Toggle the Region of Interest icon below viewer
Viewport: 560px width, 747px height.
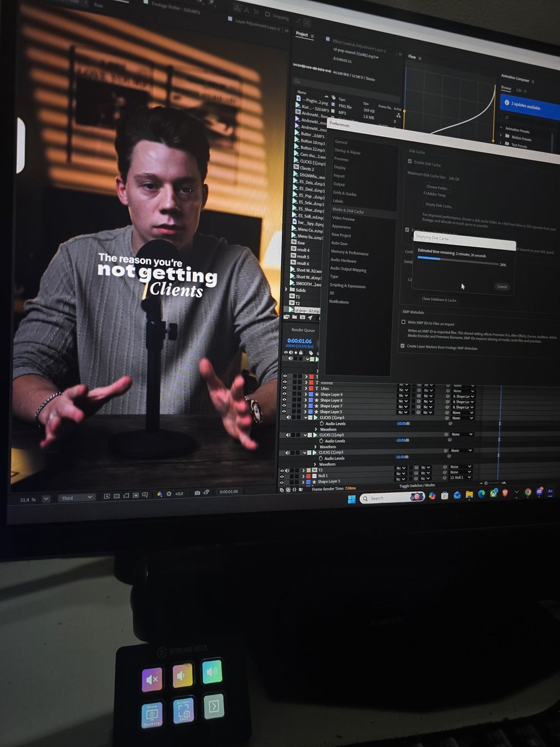point(136,496)
